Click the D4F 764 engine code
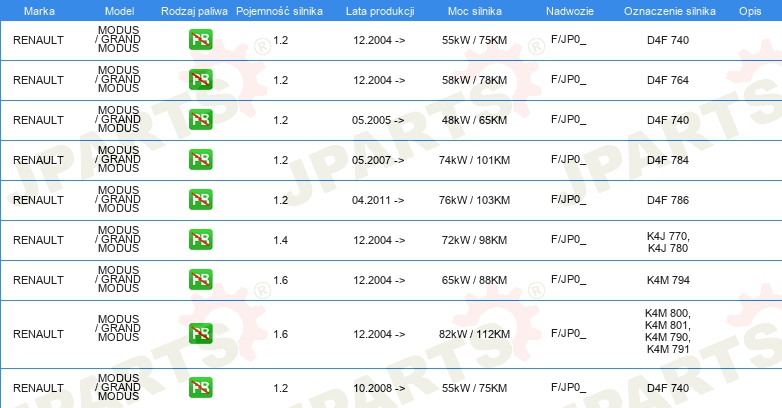This screenshot has width=782, height=408. [668, 80]
